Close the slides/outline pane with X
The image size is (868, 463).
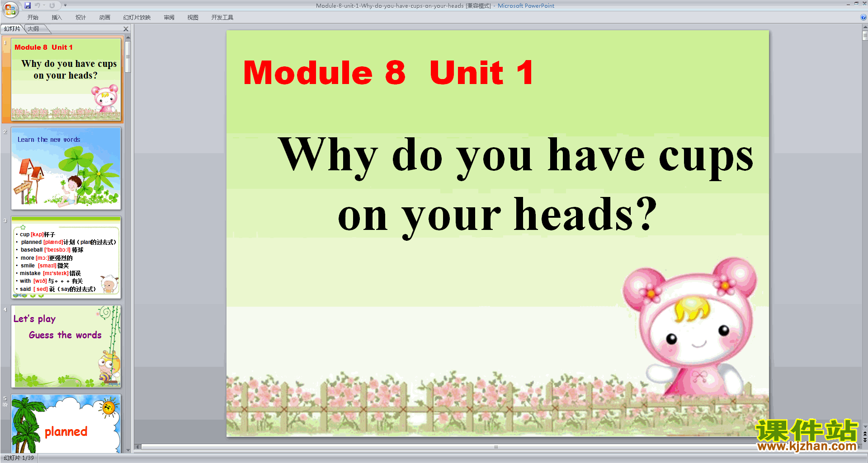126,29
